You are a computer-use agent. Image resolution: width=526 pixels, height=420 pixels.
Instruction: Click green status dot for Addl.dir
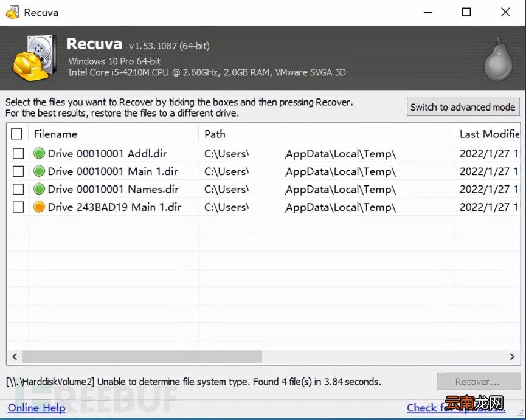(40, 154)
